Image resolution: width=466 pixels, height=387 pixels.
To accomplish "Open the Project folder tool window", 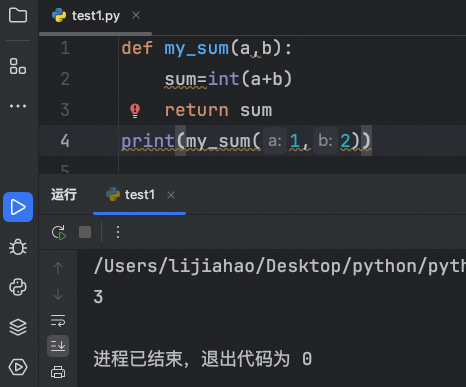I will [x=18, y=15].
